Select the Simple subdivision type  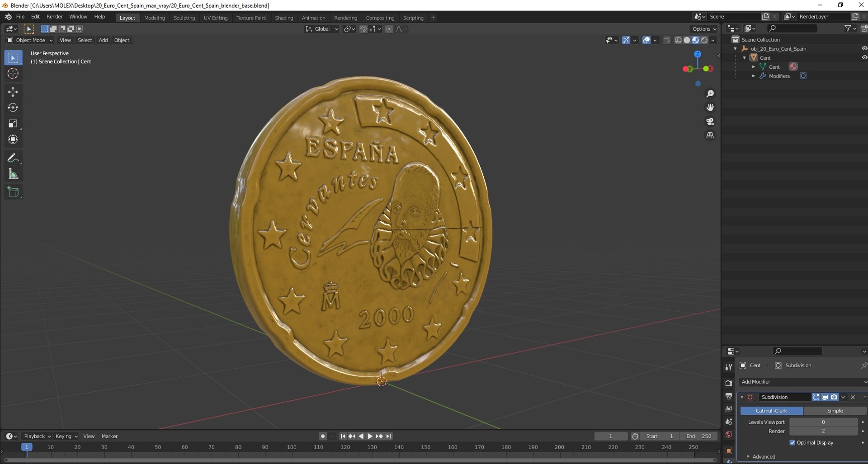[x=835, y=411]
